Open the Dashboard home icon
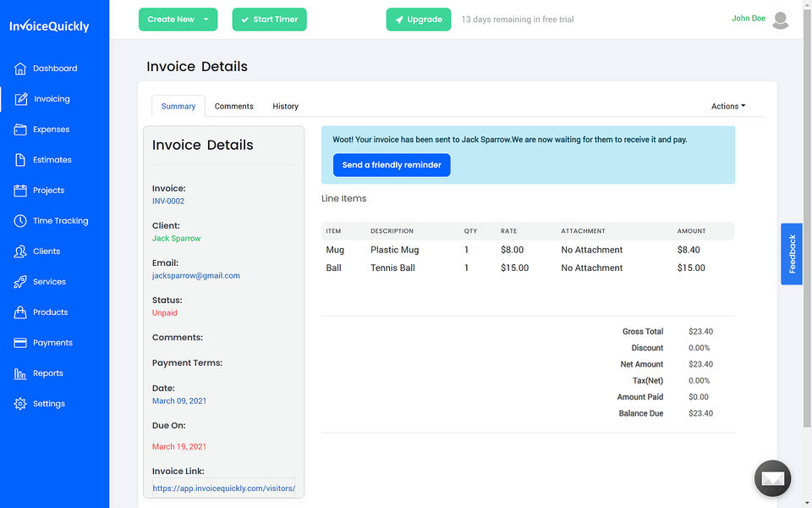812x508 pixels. point(20,69)
